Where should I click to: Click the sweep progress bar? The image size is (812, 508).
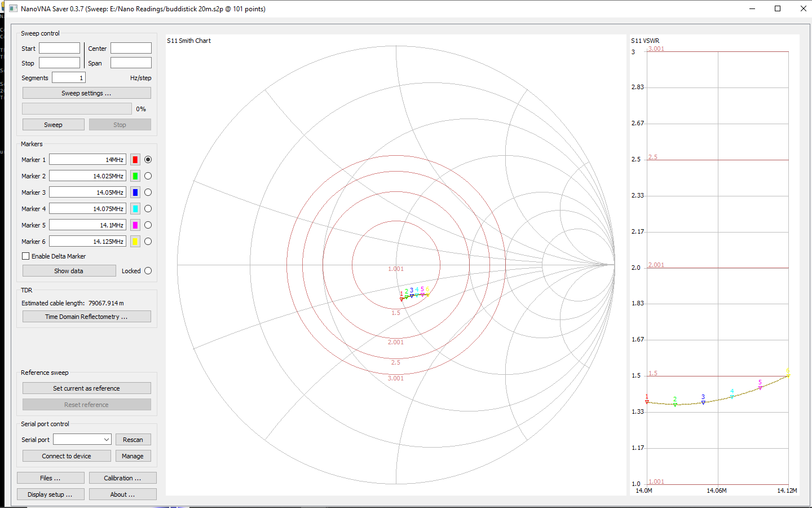[x=77, y=109]
